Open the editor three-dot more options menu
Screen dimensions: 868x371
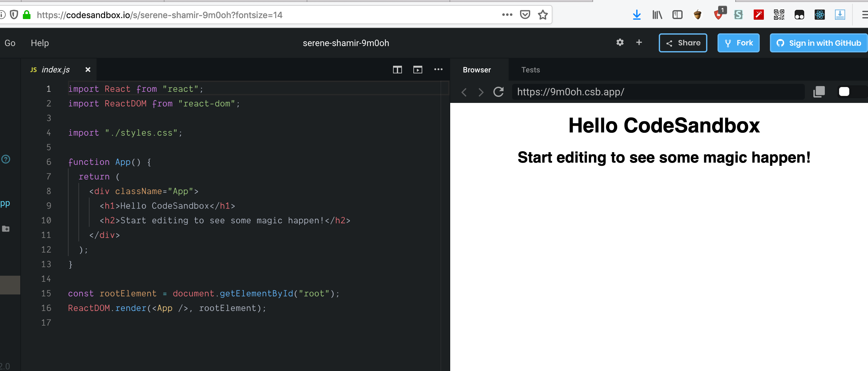click(x=438, y=70)
